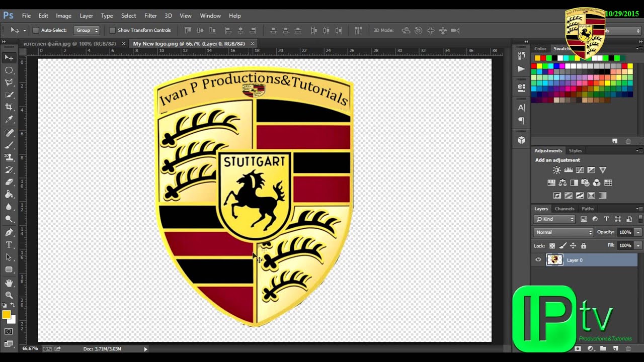Toggle Lock image pixels brush icon
Image resolution: width=644 pixels, height=362 pixels.
pos(562,246)
